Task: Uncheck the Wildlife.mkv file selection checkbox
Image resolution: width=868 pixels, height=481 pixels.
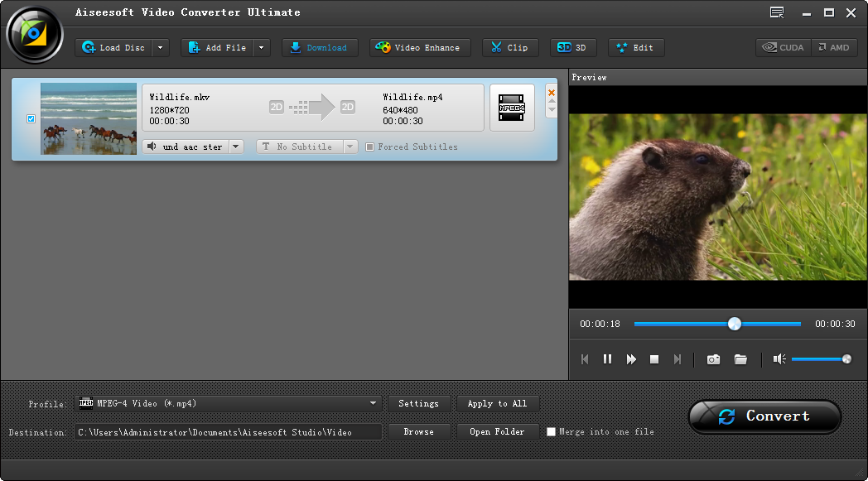Action: tap(31, 118)
